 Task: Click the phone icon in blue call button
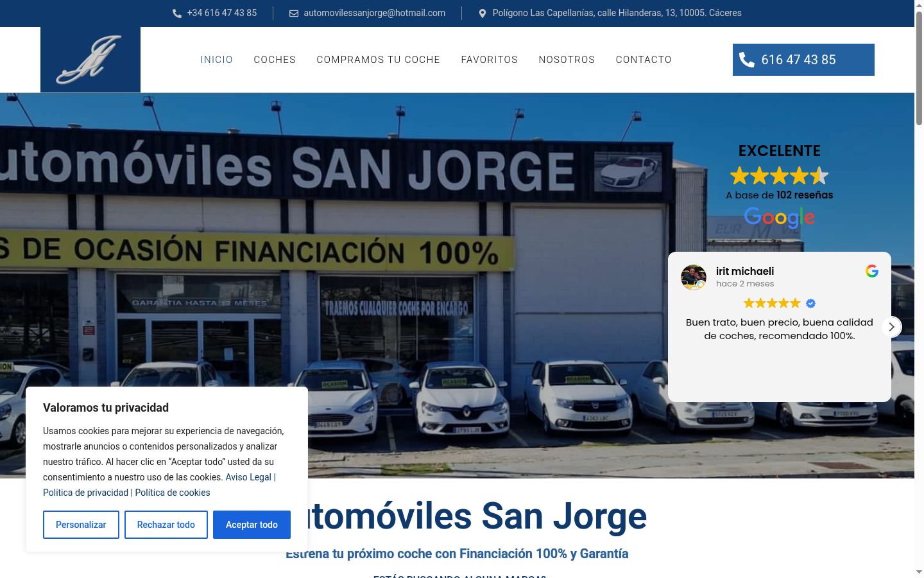[x=747, y=60]
